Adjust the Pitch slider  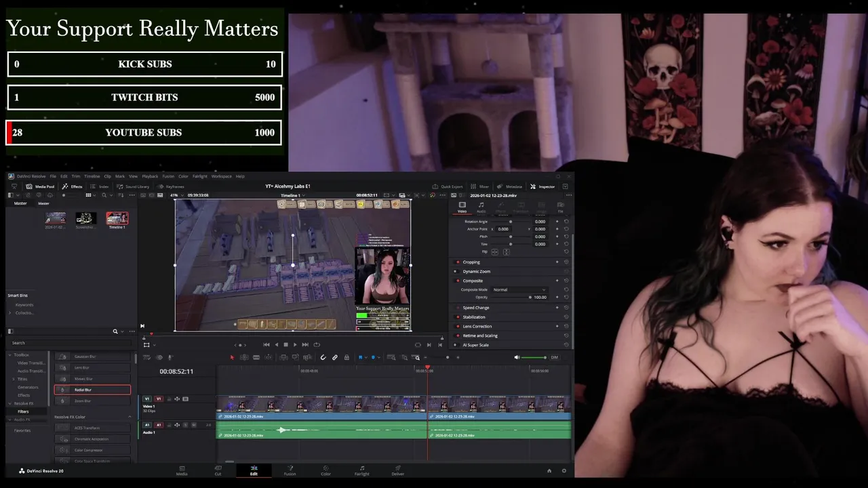pos(511,237)
